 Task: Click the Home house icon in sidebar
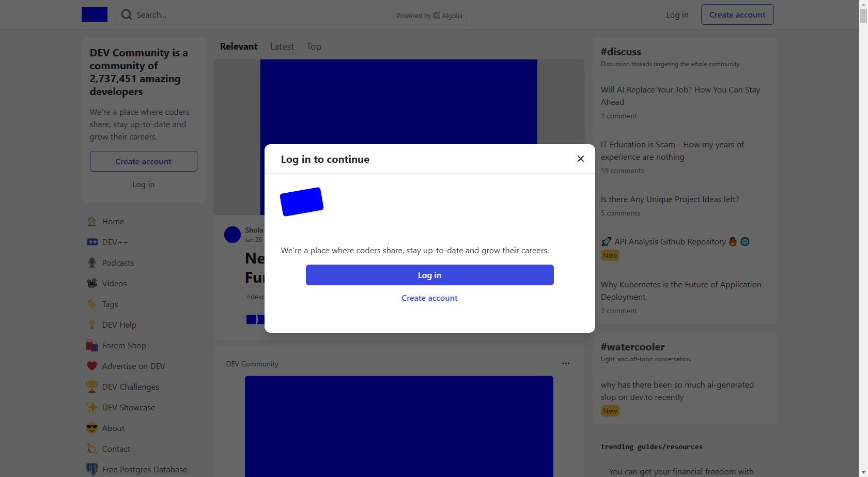click(92, 221)
